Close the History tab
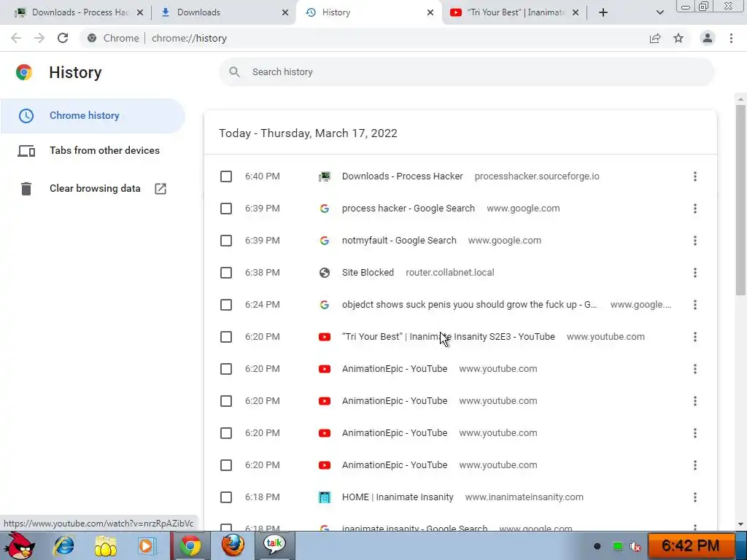The height and width of the screenshot is (560, 747). 430,12
